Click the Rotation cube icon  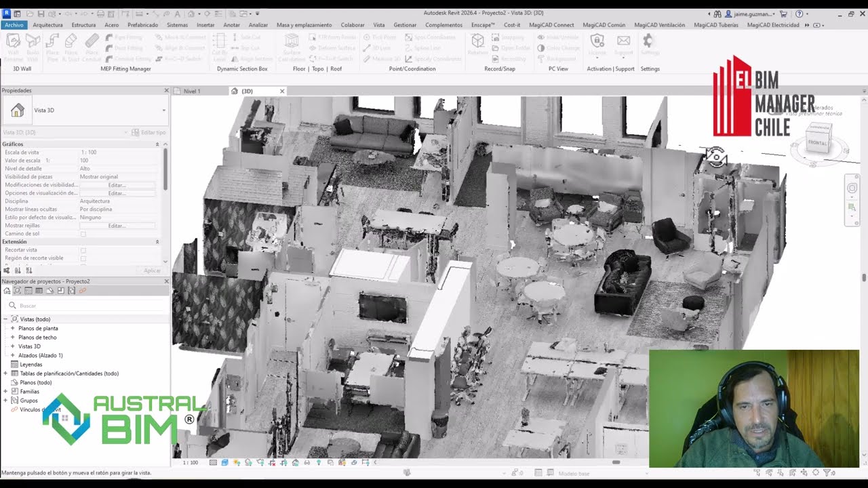(x=477, y=41)
